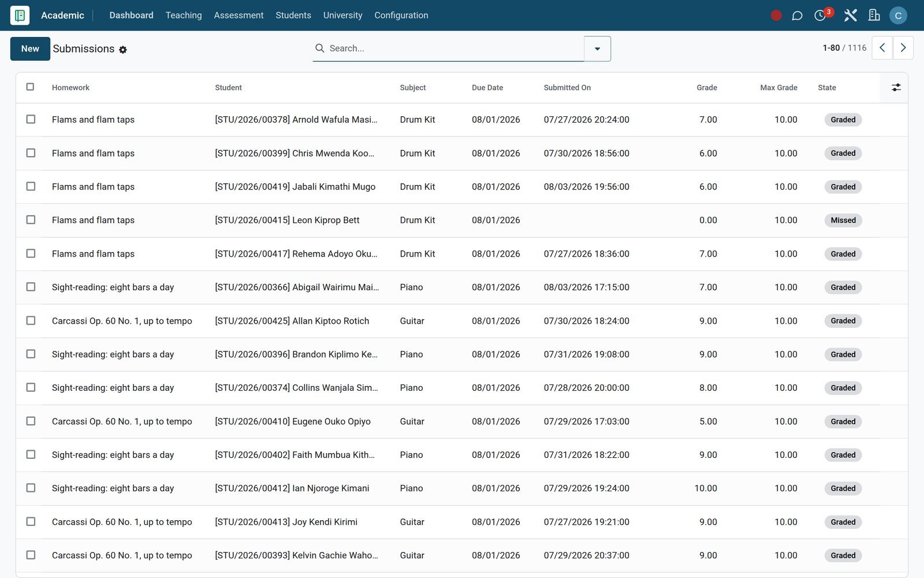
Task: Open the Submissions gear actions menu
Action: point(123,50)
